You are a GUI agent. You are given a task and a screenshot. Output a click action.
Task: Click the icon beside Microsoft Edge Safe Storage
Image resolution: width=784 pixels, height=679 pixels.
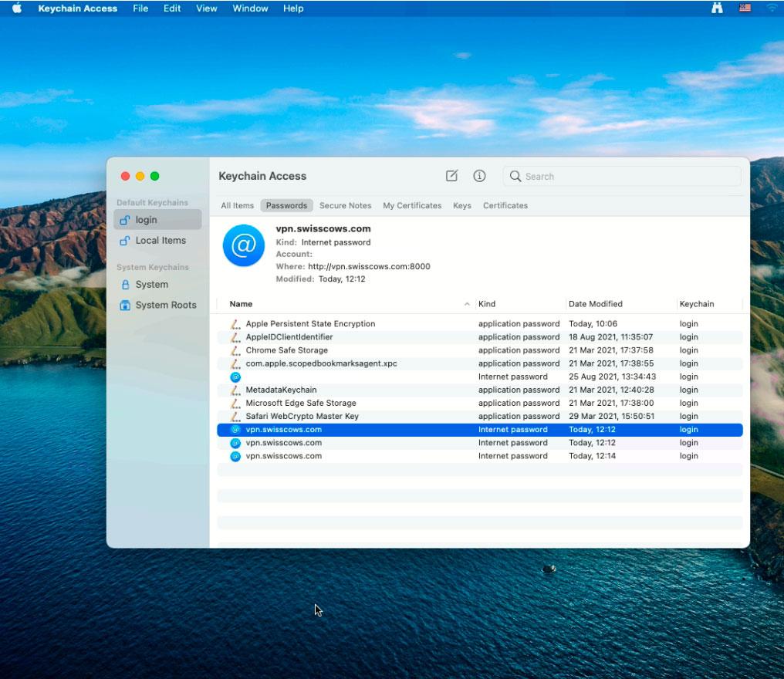pos(235,403)
